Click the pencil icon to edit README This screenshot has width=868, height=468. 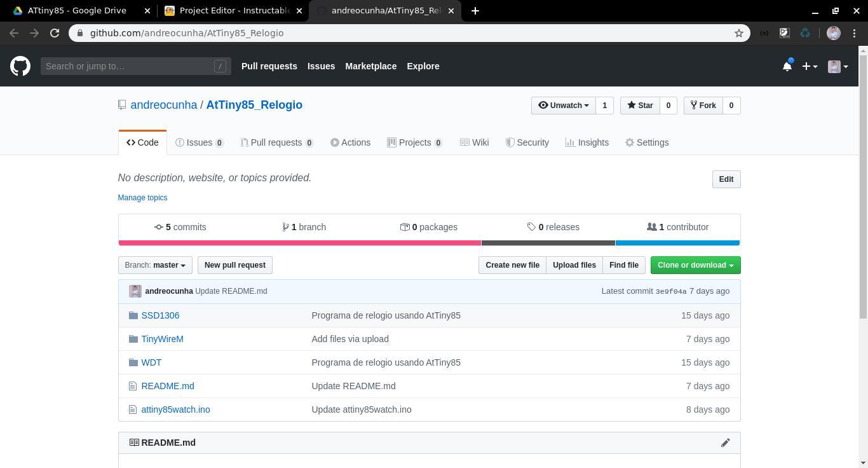[x=725, y=443]
